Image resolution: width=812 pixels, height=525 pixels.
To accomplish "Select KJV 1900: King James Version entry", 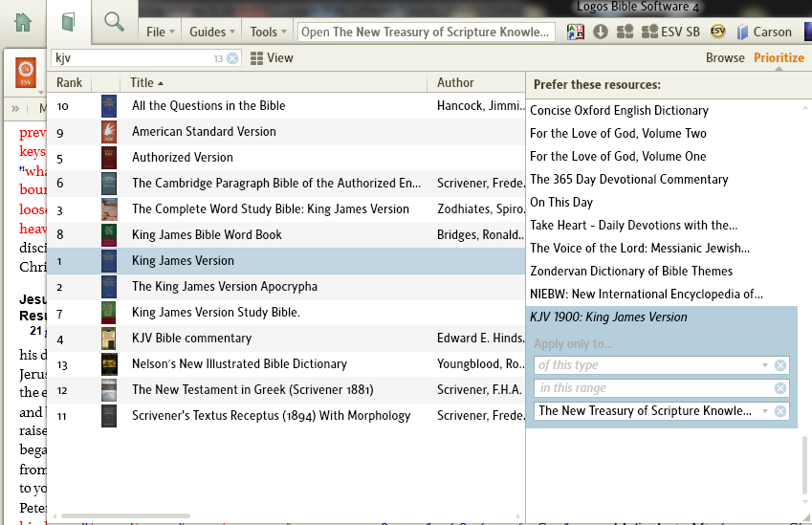I will click(x=608, y=317).
